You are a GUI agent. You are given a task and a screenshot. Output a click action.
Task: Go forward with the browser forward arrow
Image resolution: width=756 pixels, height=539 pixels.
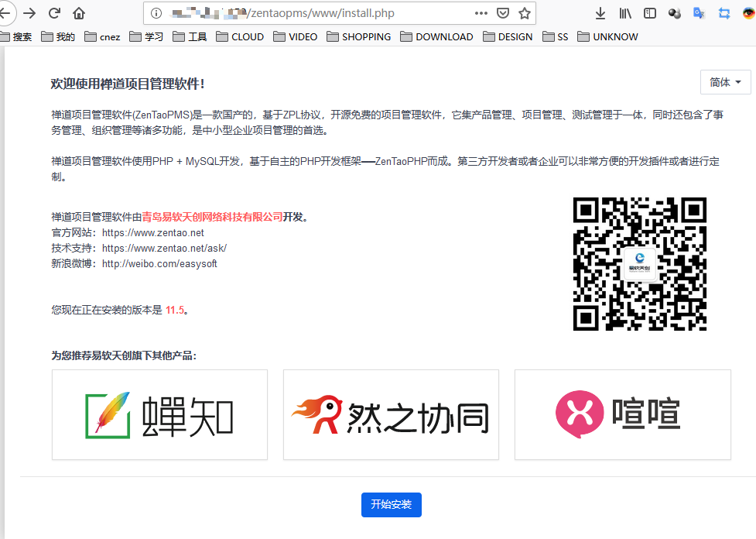pos(29,13)
